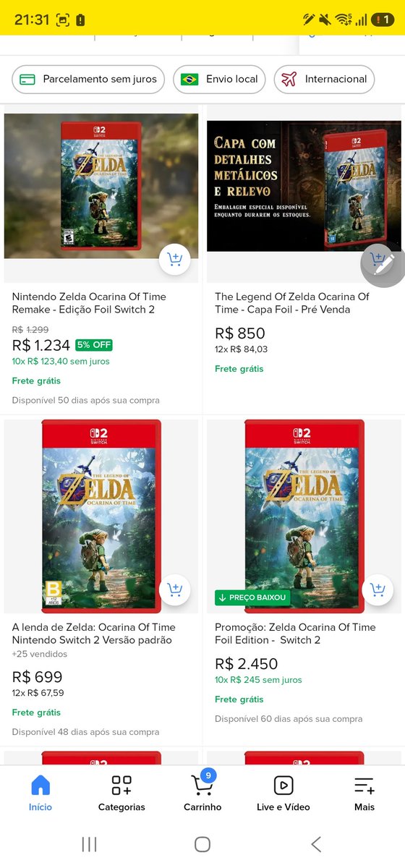Image resolution: width=405 pixels, height=868 pixels.
Task: Toggle Envio local filter chip
Action: tap(220, 79)
